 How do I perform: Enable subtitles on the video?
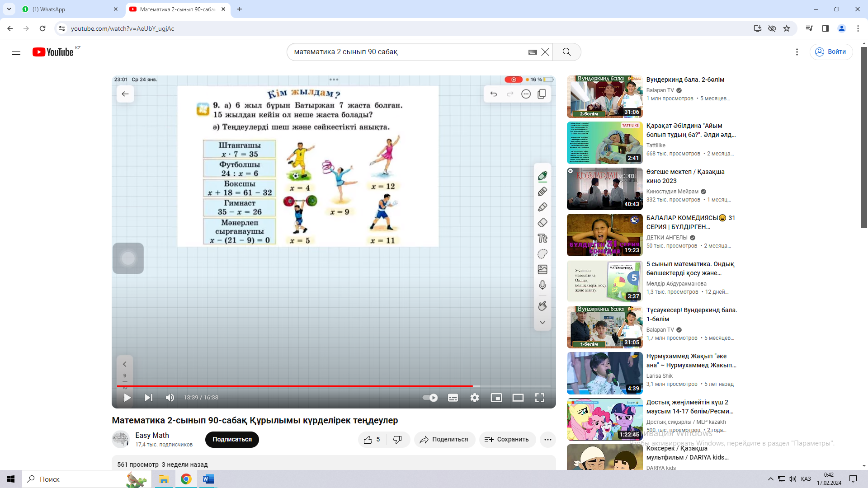click(453, 398)
